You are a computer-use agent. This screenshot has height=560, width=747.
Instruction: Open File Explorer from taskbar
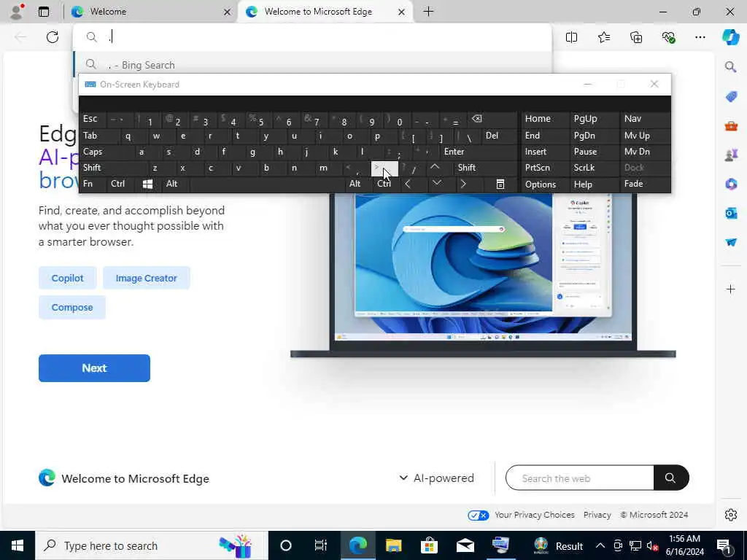(x=393, y=545)
